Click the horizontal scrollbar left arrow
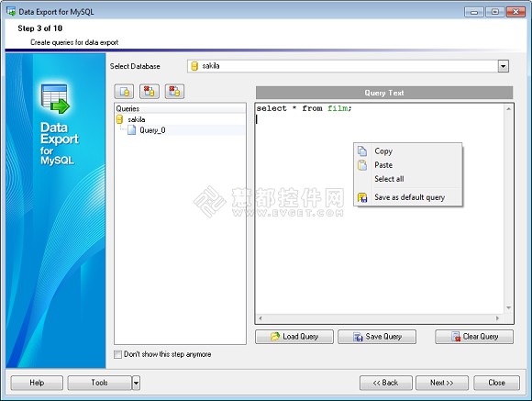 point(260,318)
